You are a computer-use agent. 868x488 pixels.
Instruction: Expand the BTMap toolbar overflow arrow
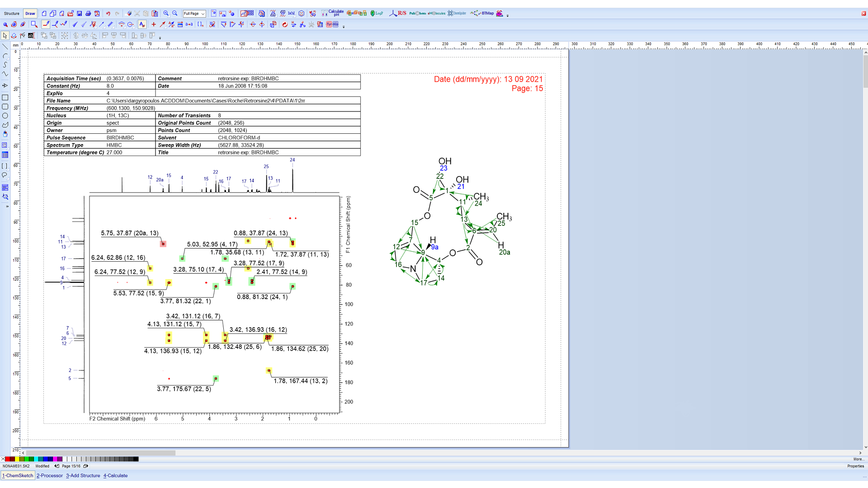[507, 16]
